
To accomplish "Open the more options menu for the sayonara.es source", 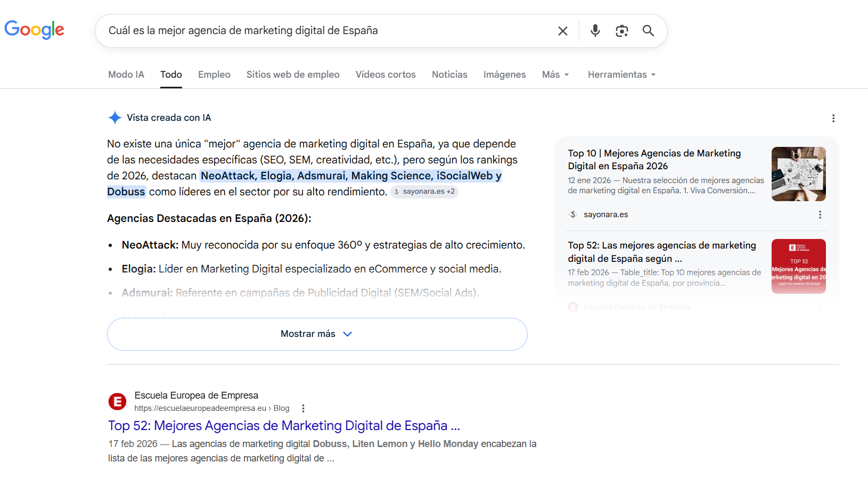I will 820,214.
